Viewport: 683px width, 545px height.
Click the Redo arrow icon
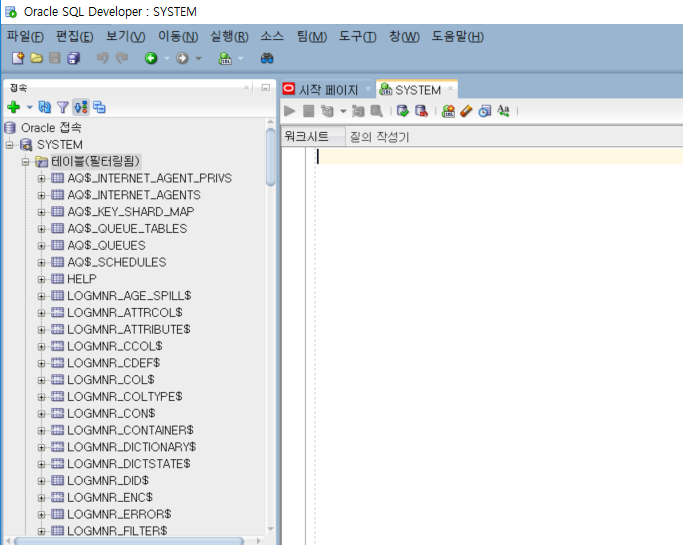(122, 58)
